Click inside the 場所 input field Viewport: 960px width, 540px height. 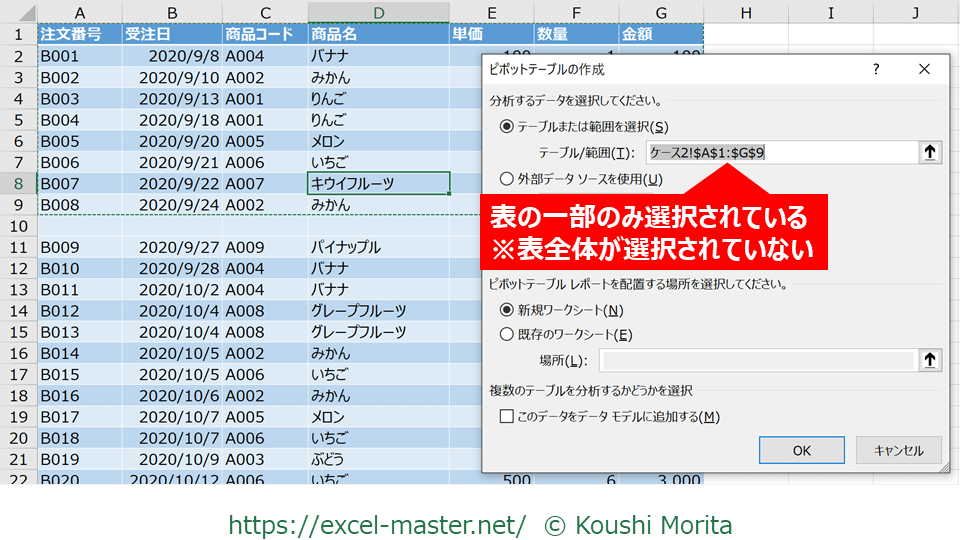tap(755, 360)
